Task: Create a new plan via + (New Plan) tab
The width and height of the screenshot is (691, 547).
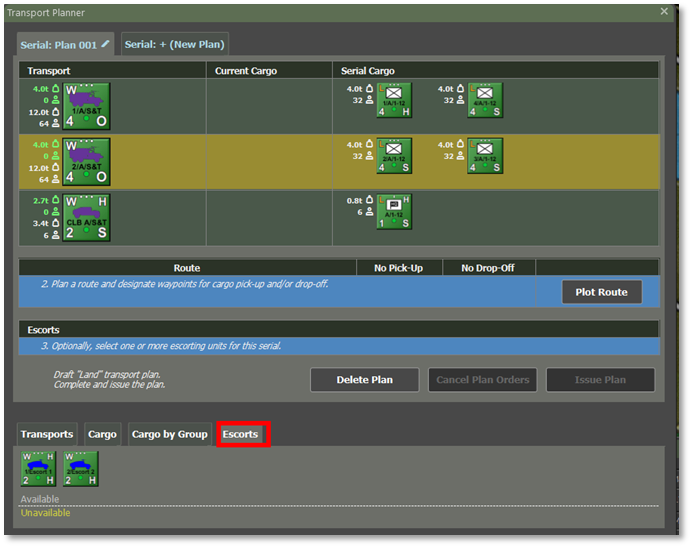Action: 175,45
